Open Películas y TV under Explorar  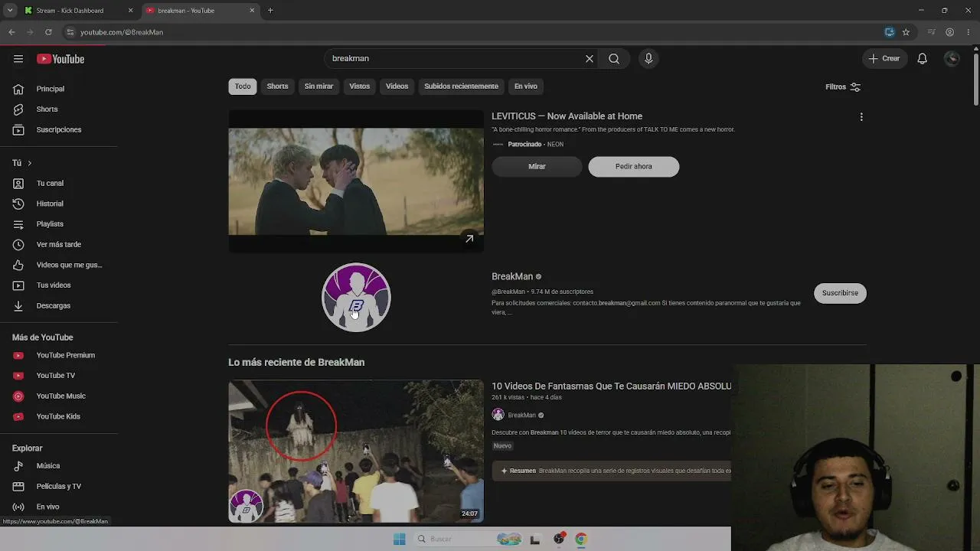[x=59, y=487]
